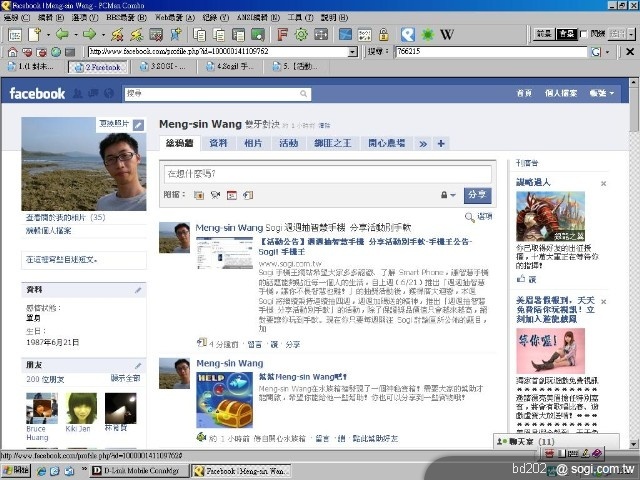Attach a photo via first attachment icon
The width and height of the screenshot is (640, 480).
tap(199, 196)
